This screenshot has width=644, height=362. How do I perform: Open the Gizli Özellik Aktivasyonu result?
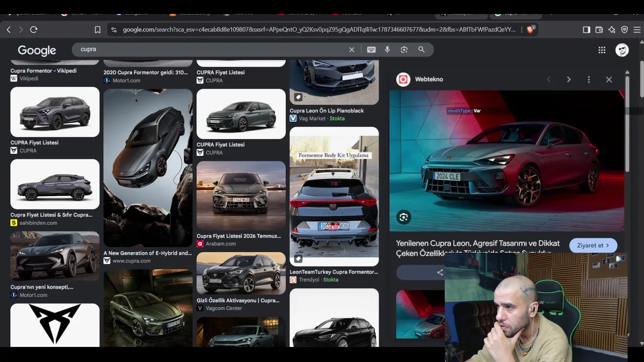click(x=238, y=300)
